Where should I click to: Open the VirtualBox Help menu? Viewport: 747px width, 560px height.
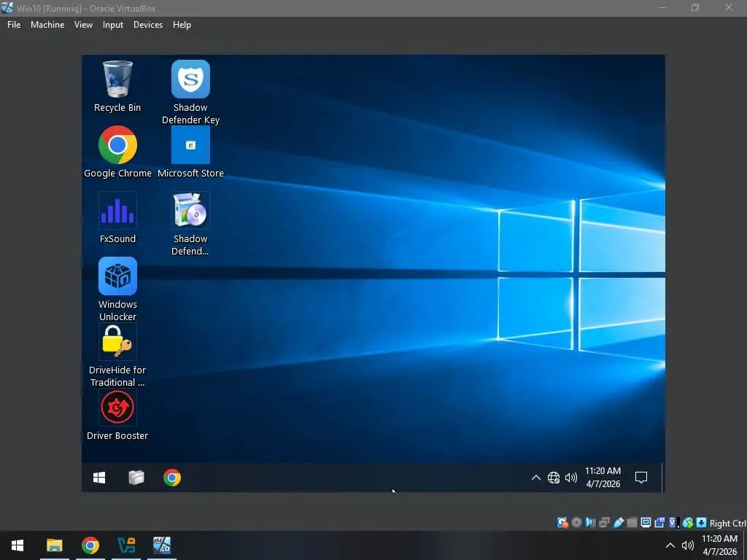click(182, 25)
